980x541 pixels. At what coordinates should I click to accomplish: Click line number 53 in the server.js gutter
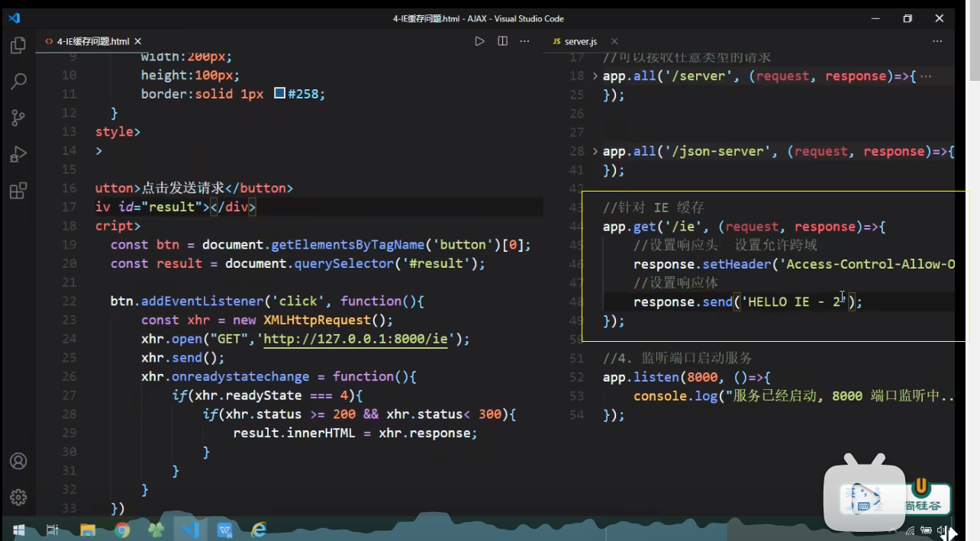click(576, 396)
